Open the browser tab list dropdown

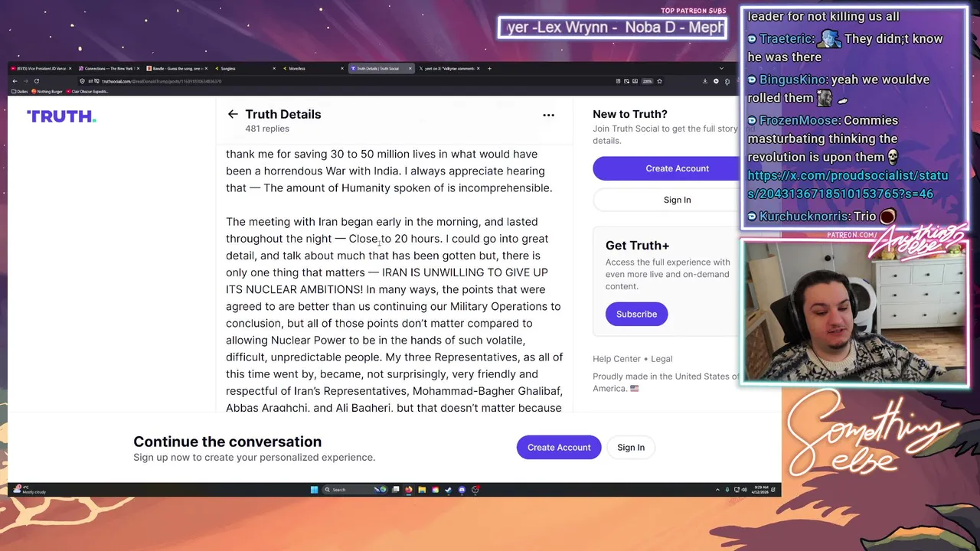point(720,68)
